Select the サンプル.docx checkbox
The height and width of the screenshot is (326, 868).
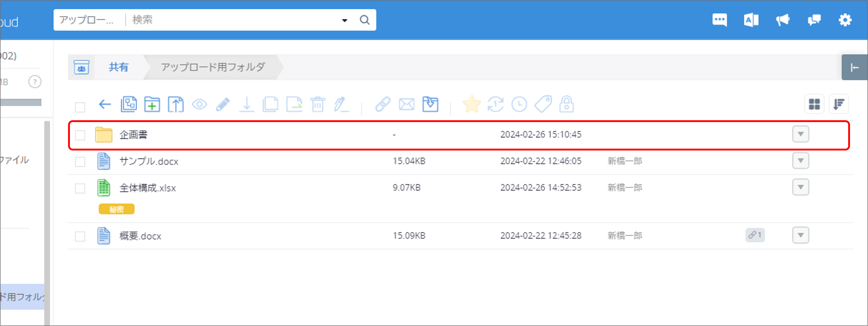(x=80, y=162)
